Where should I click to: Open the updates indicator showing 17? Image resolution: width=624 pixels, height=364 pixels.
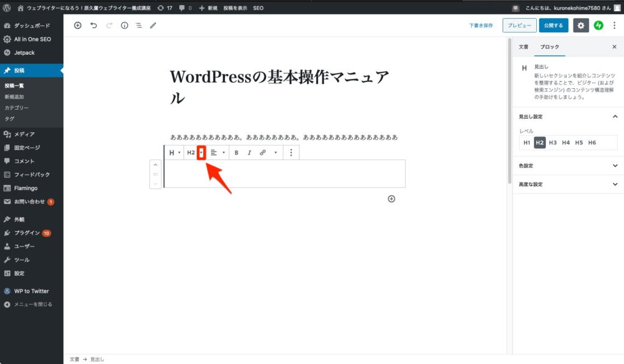[x=165, y=8]
